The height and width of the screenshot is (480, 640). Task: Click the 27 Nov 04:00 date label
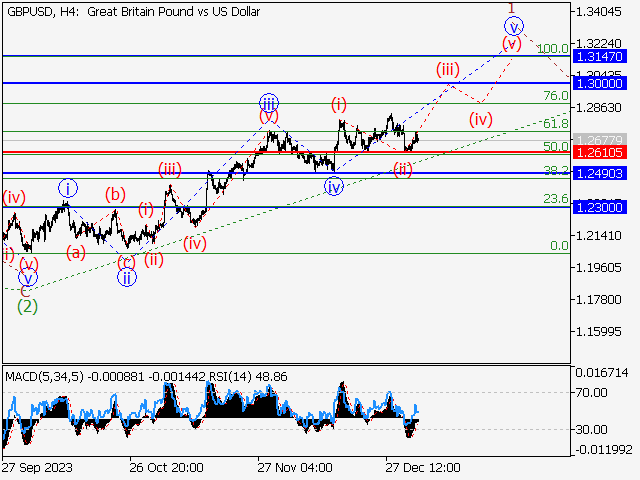pyautogui.click(x=295, y=468)
